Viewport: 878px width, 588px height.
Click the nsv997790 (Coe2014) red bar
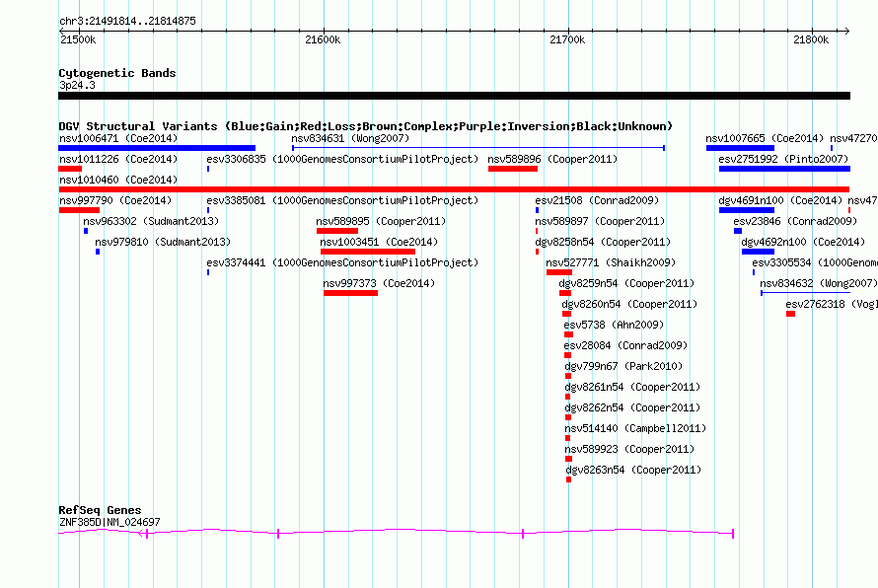point(79,210)
